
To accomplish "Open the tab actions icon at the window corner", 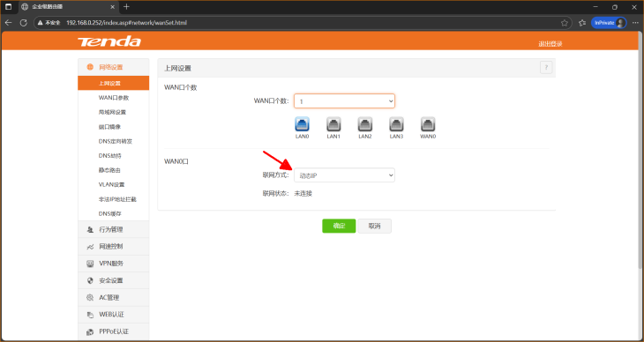I will click(x=8, y=7).
